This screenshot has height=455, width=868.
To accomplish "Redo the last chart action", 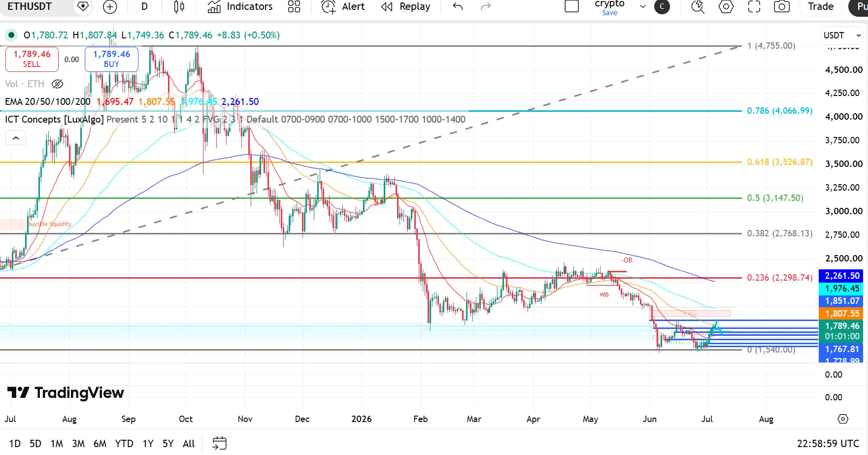I will tap(486, 6).
